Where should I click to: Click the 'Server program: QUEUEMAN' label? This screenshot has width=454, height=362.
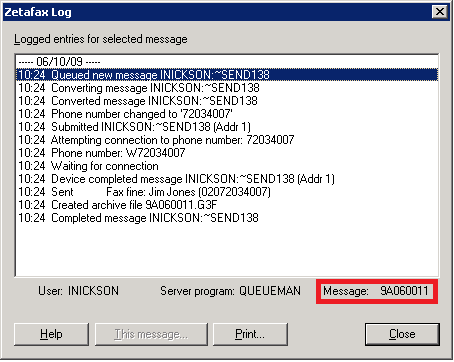click(230, 291)
